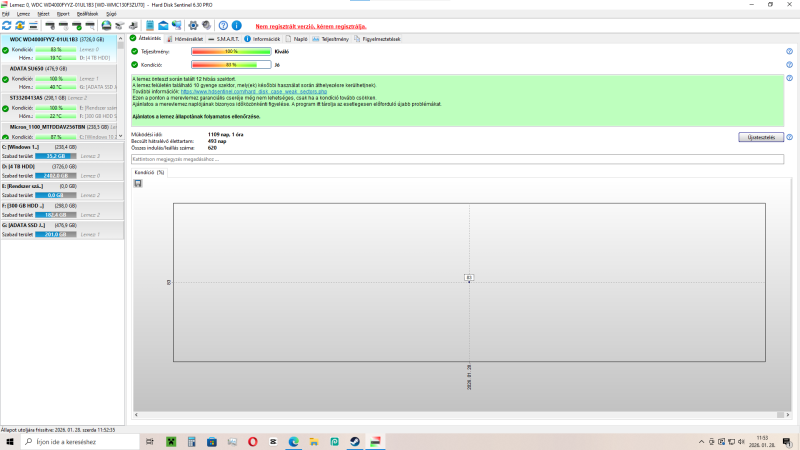Select the ST3320413AS disk entry
The height and width of the screenshot is (450, 800).
[59, 107]
